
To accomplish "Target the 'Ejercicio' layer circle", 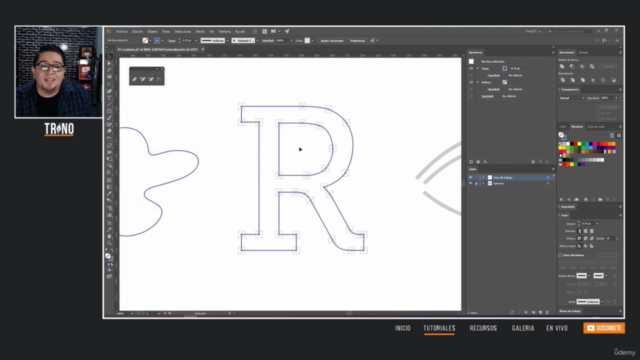I will click(x=548, y=183).
